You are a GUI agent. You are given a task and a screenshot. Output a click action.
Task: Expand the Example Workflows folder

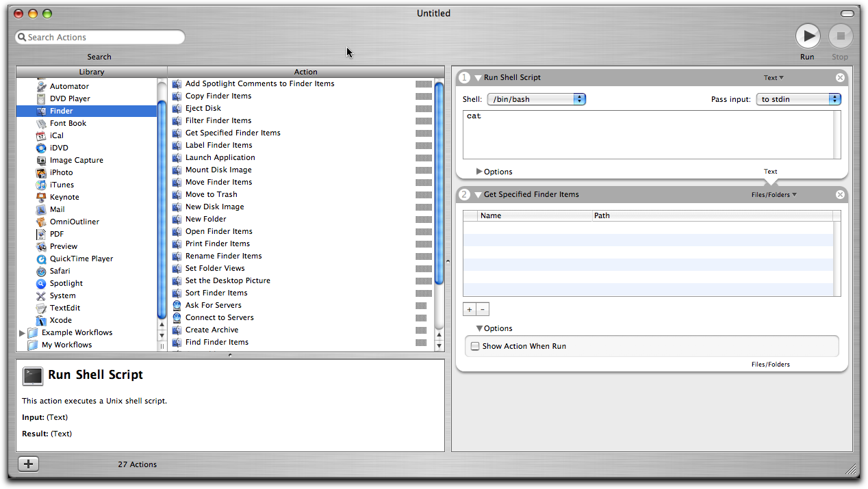pos(22,333)
